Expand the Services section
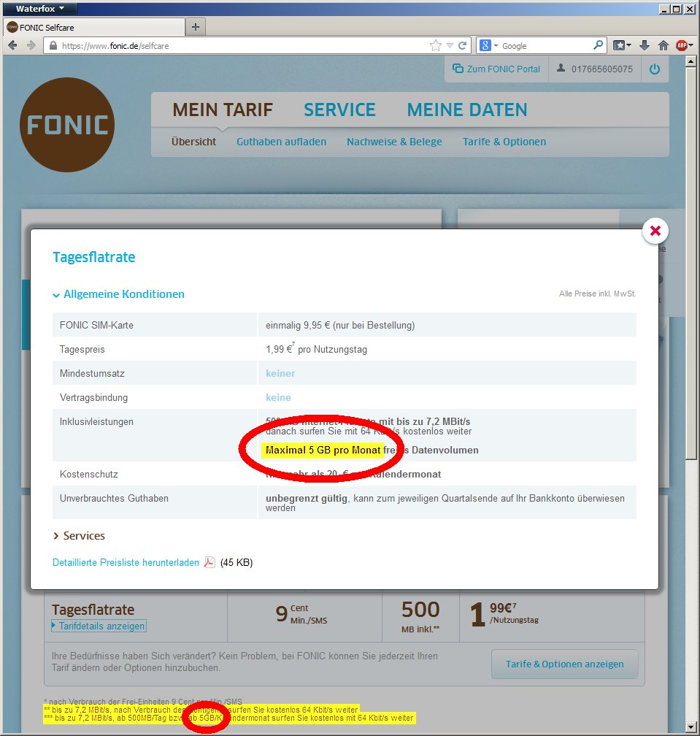The image size is (700, 736). pyautogui.click(x=79, y=536)
